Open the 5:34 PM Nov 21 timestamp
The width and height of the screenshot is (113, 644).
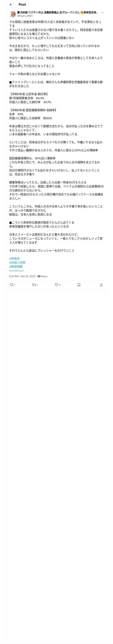22,276
